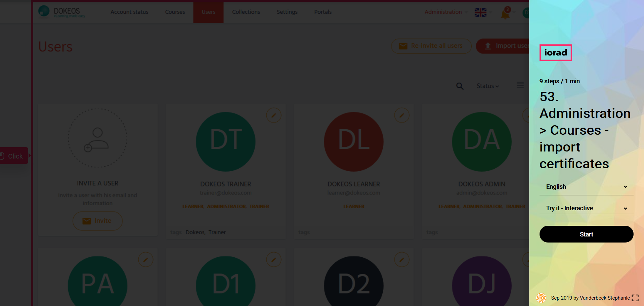Click Re-invite all users button
This screenshot has width=644, height=306.
[431, 46]
